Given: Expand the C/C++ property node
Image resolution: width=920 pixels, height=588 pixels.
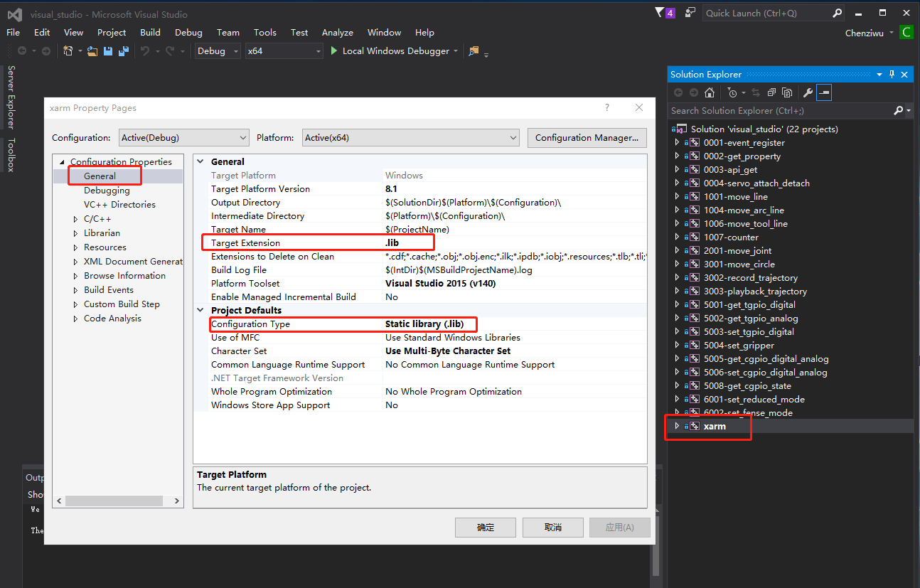Looking at the screenshot, I should (x=76, y=219).
